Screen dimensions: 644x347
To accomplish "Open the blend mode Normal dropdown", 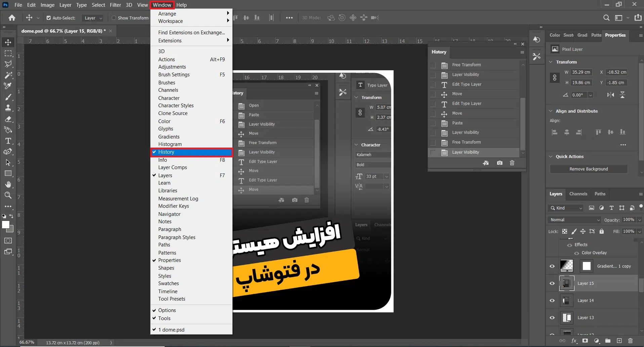I will pos(574,220).
